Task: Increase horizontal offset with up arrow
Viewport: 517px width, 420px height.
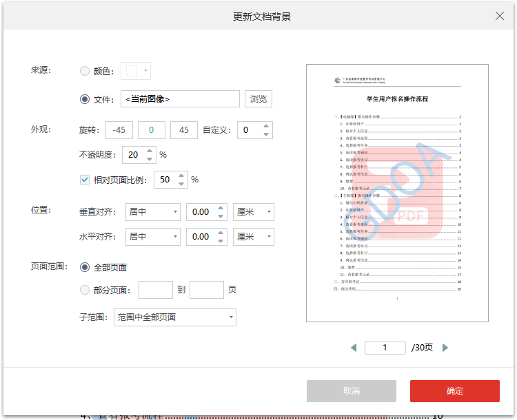Action: tap(221, 233)
